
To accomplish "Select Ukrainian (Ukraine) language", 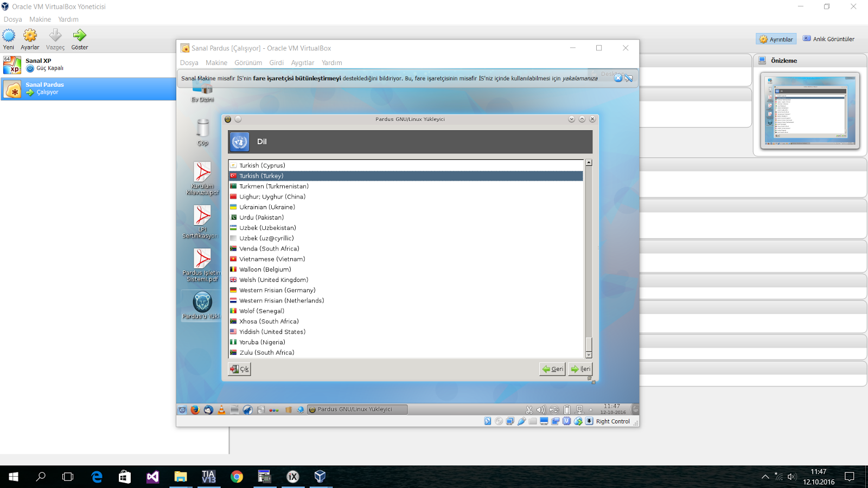I will coord(406,207).
